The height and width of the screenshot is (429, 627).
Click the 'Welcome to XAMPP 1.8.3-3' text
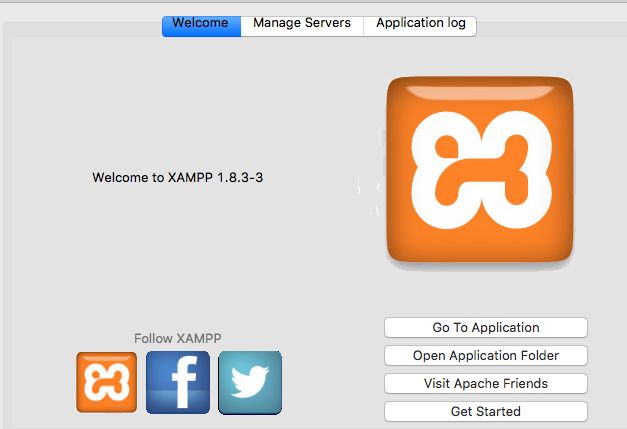click(178, 177)
